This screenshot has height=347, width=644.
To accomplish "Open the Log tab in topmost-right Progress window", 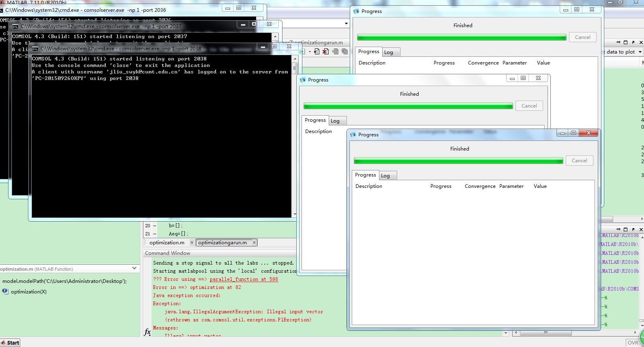I will tap(389, 52).
